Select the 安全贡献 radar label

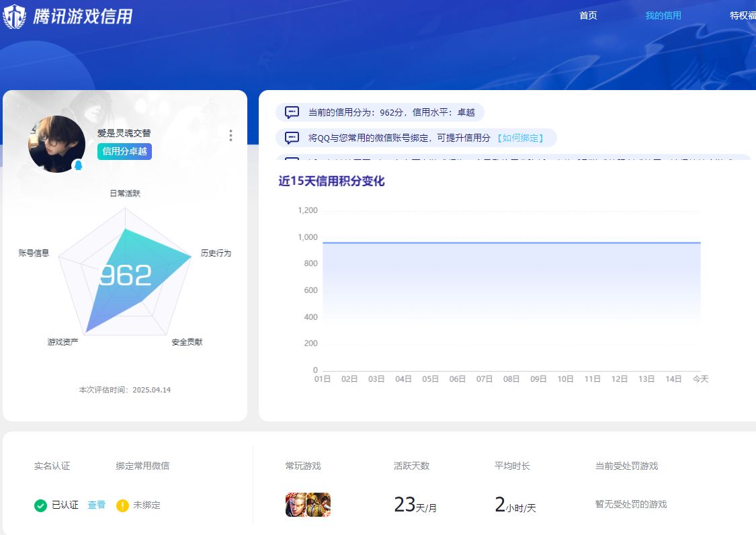(187, 342)
